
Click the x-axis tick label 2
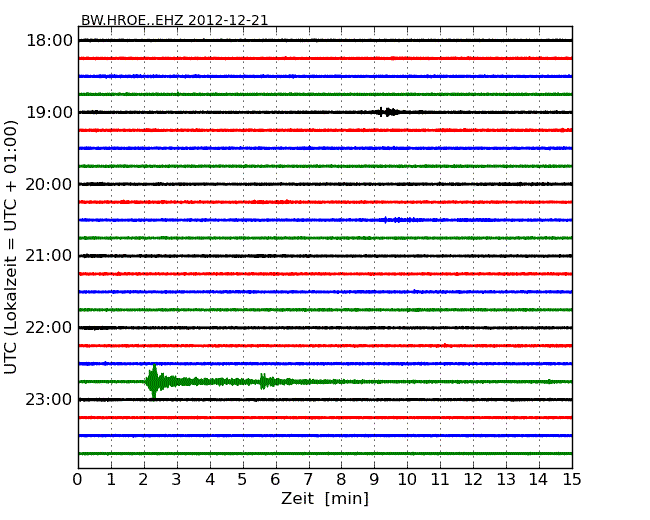click(144, 480)
